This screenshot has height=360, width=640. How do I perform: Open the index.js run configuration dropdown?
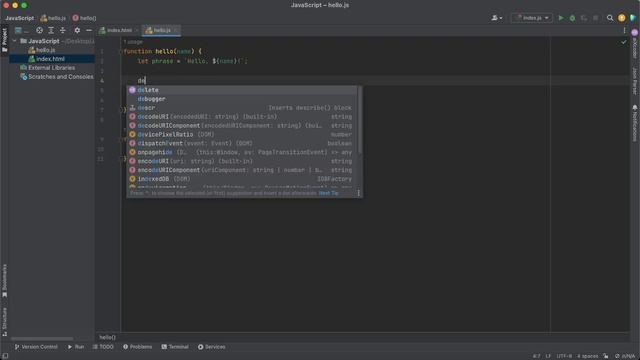tap(531, 18)
